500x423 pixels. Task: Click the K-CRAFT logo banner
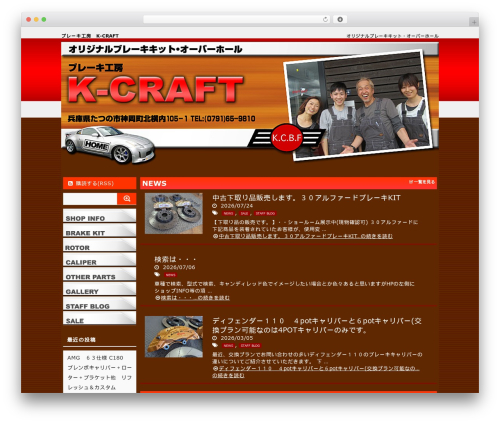(155, 89)
